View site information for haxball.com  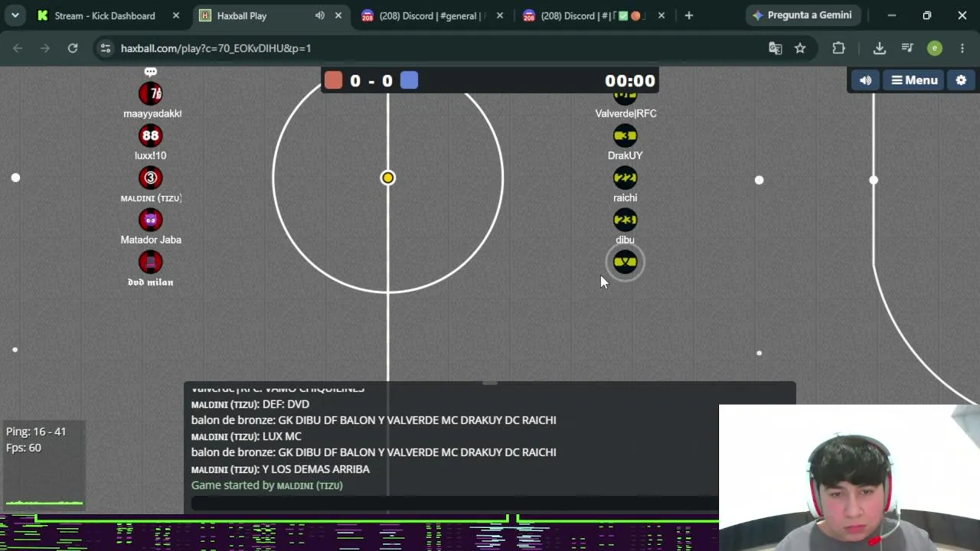[105, 48]
